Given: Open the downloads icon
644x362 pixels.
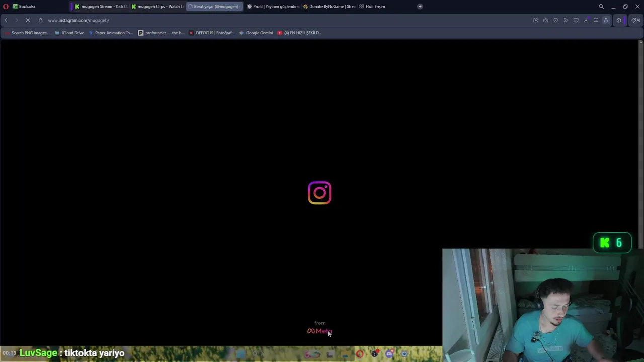Looking at the screenshot, I should [586, 20].
